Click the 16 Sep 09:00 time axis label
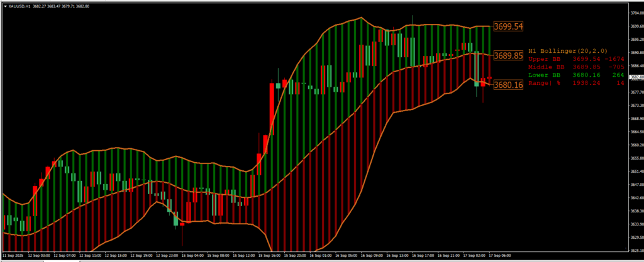644x262 pixels. [372, 256]
